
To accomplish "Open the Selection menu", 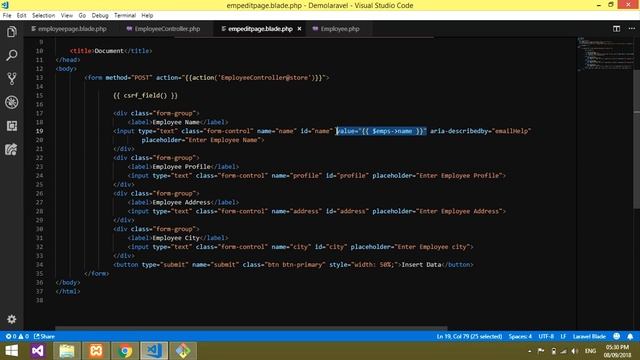I will click(43, 16).
